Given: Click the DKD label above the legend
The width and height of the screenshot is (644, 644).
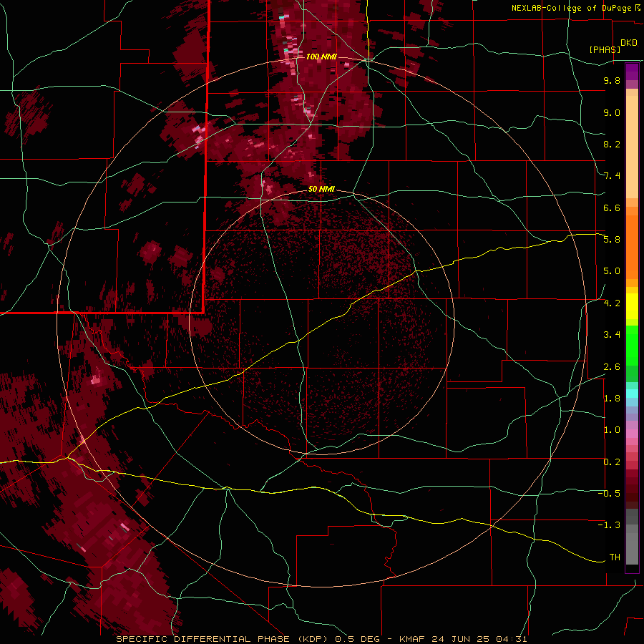Looking at the screenshot, I should pos(629,42).
